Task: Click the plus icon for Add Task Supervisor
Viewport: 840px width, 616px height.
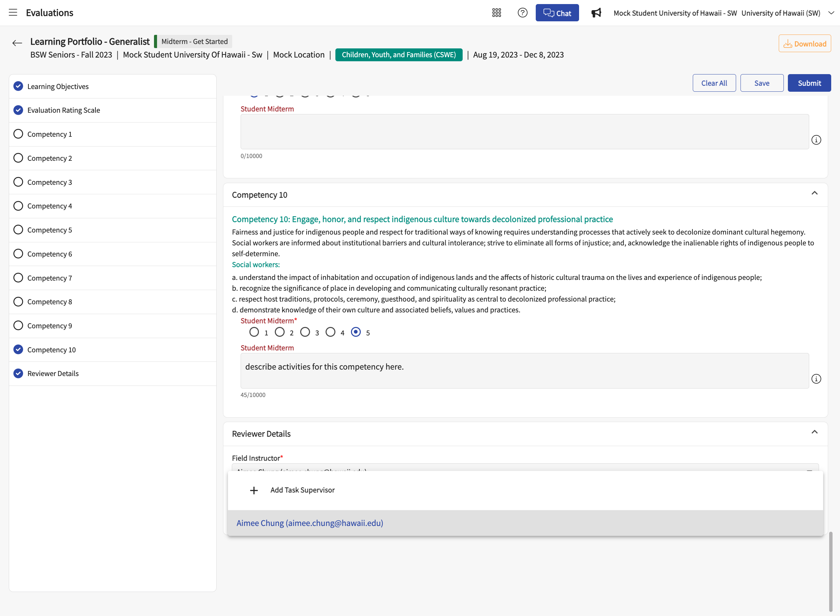Action: [253, 490]
